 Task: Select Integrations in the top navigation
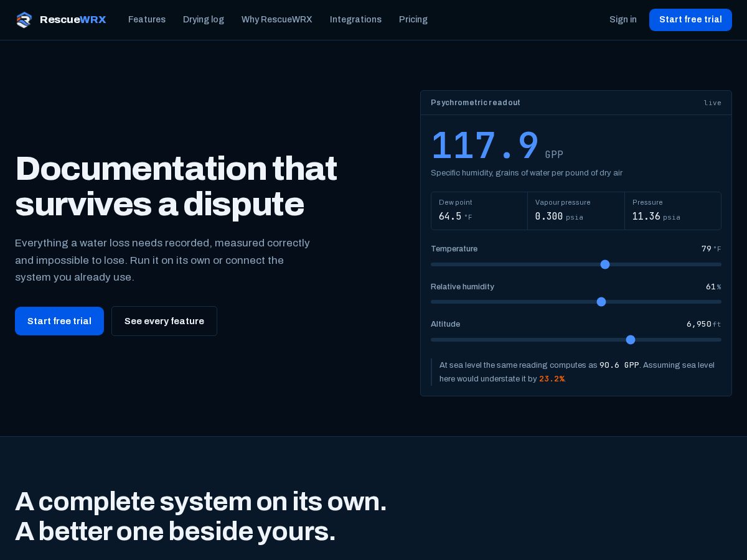point(355,20)
